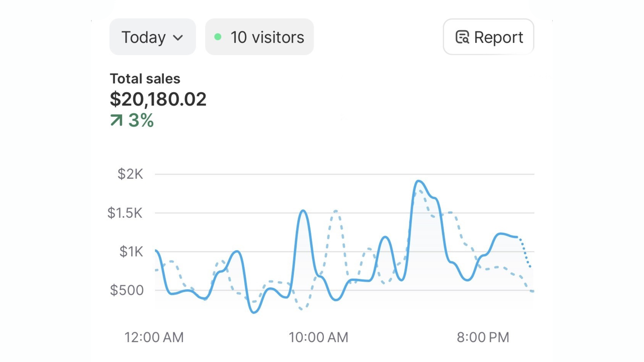This screenshot has height=362, width=644.
Task: Click the 10:00 AM time marker
Action: [318, 338]
